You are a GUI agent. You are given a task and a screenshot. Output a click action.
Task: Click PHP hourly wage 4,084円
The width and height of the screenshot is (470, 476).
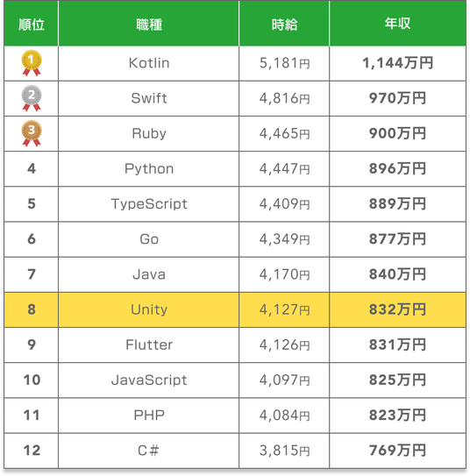284,416
